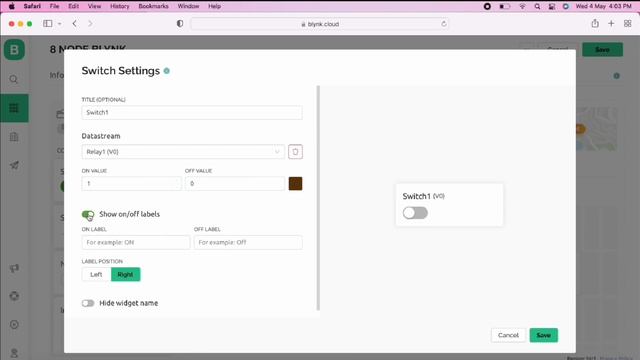Open the Window menu
The image size is (640, 360).
tap(188, 6)
